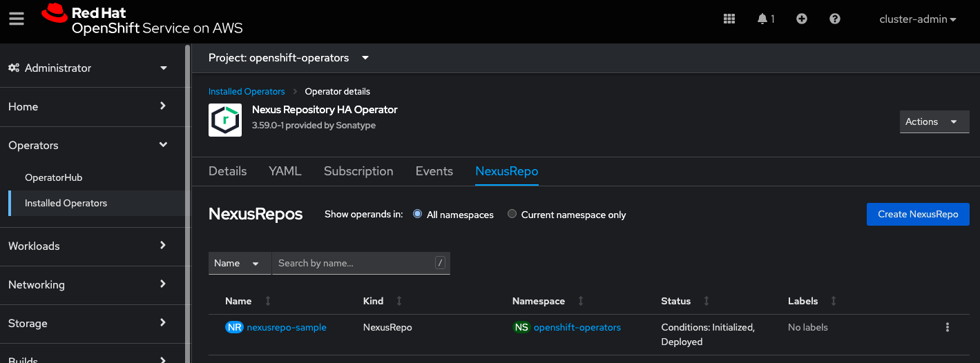980x363 pixels.
Task: Open the nexusrepo-sample link
Action: coord(287,328)
